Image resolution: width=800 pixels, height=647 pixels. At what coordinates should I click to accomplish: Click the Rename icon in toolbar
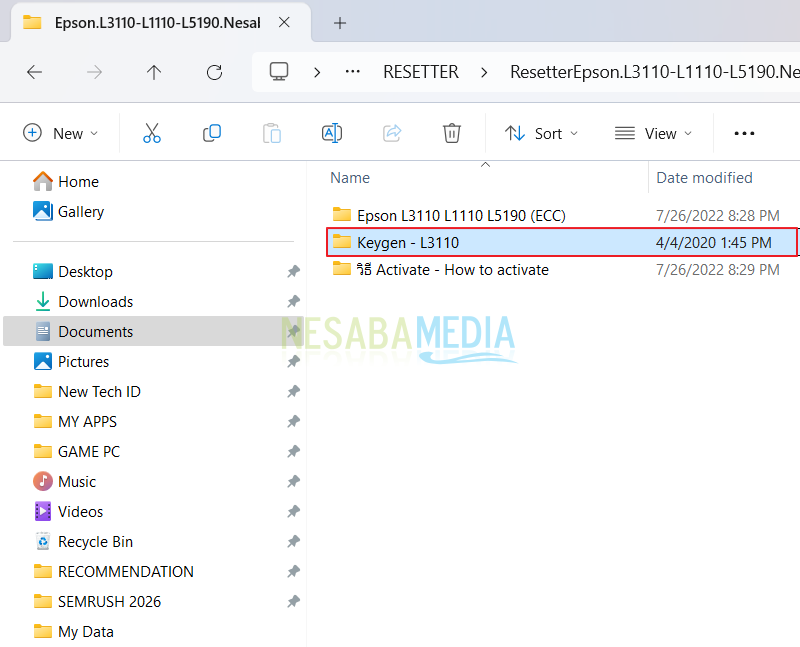click(332, 133)
